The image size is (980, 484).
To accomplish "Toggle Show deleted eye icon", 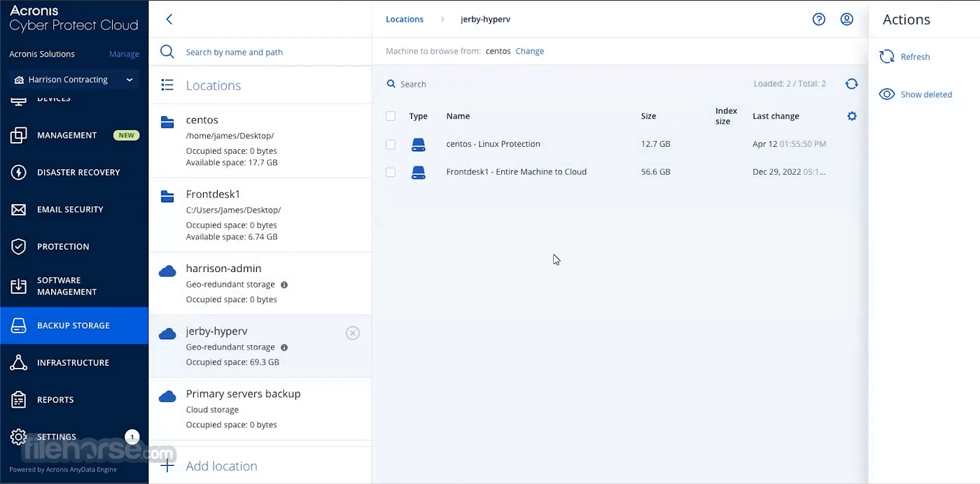I will tap(887, 94).
